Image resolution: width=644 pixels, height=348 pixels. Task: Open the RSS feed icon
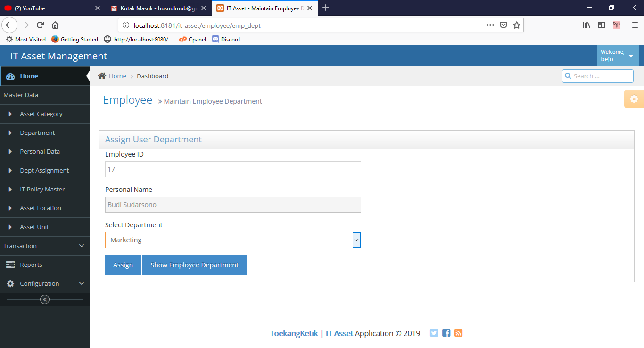point(458,333)
